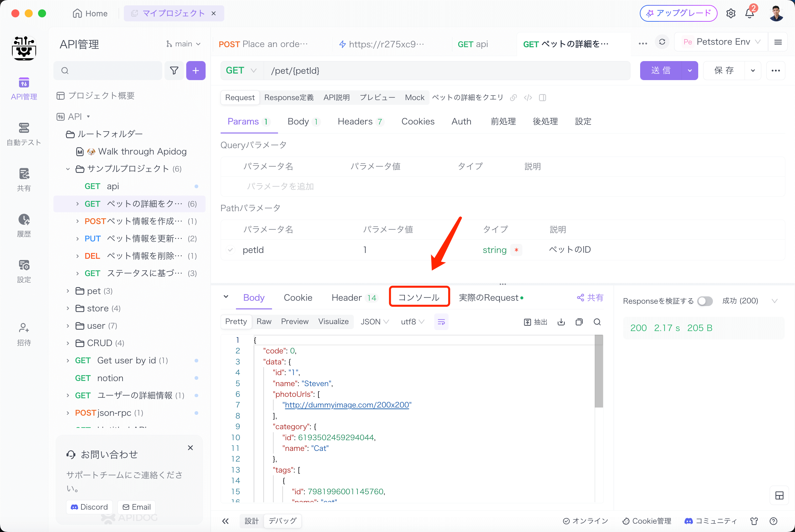Viewport: 795px width, 532px height.
Task: Open the JSON format dropdown
Action: (375, 322)
